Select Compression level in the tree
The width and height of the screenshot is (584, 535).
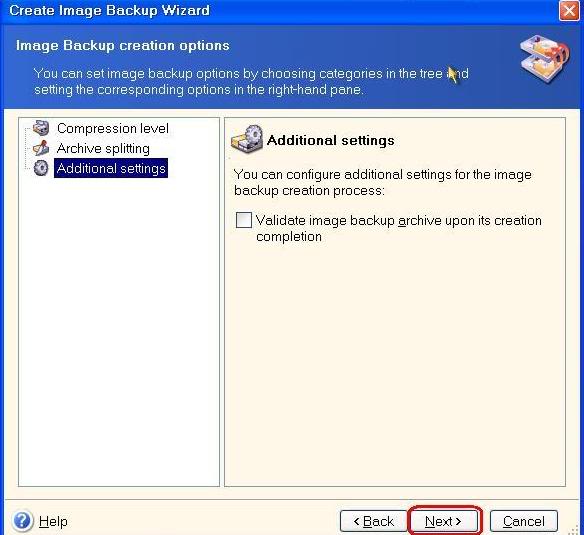coord(112,128)
